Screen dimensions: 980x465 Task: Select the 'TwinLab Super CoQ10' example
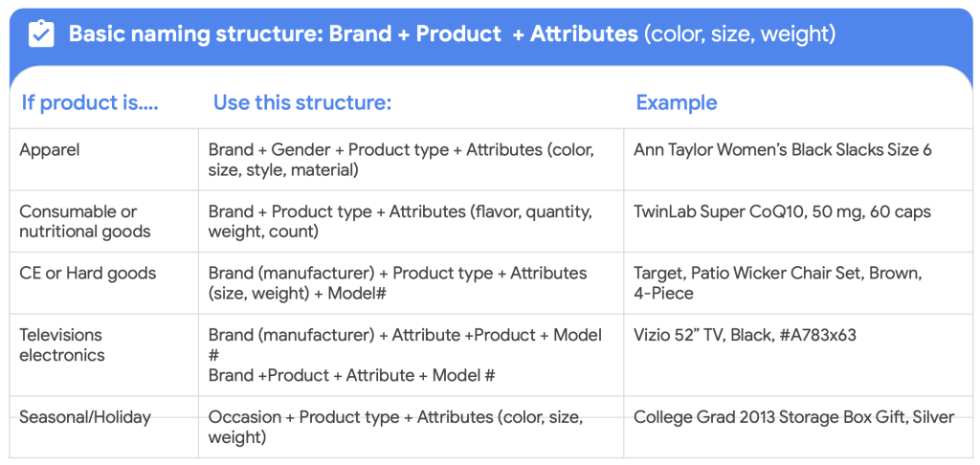tap(783, 211)
